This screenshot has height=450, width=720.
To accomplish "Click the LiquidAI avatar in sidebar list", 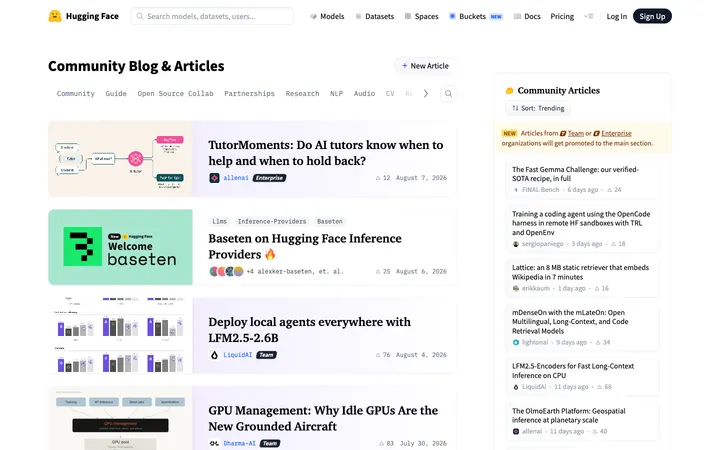I will point(516,387).
